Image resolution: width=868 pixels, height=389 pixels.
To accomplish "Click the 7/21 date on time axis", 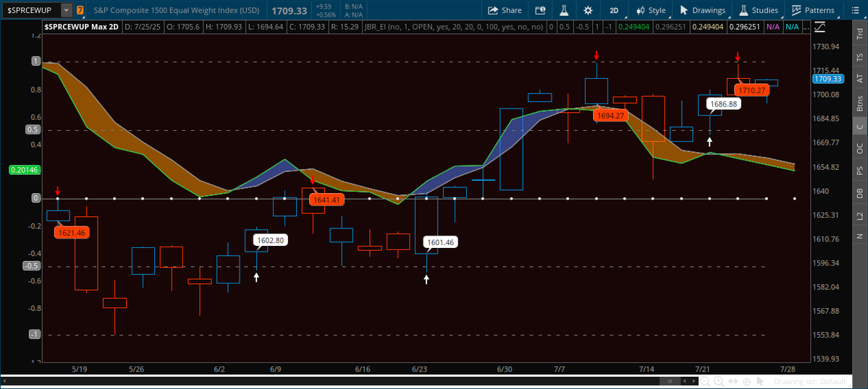I will tap(702, 369).
